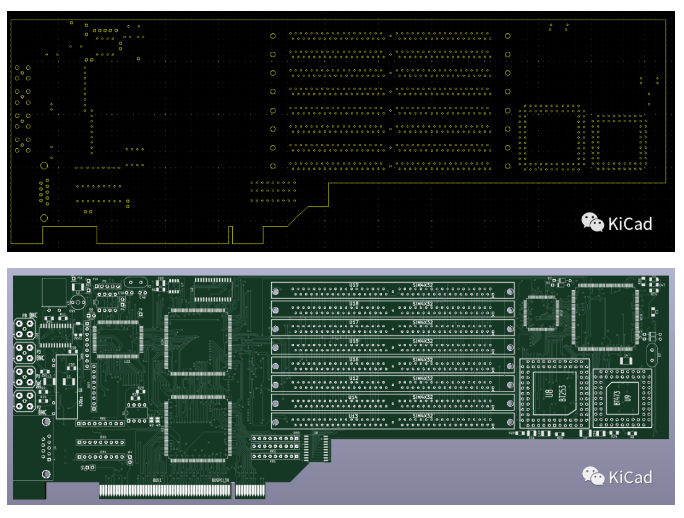684x518 pixels.
Task: Click the larger PGA socket drill pattern in top view
Action: pyautogui.click(x=549, y=138)
